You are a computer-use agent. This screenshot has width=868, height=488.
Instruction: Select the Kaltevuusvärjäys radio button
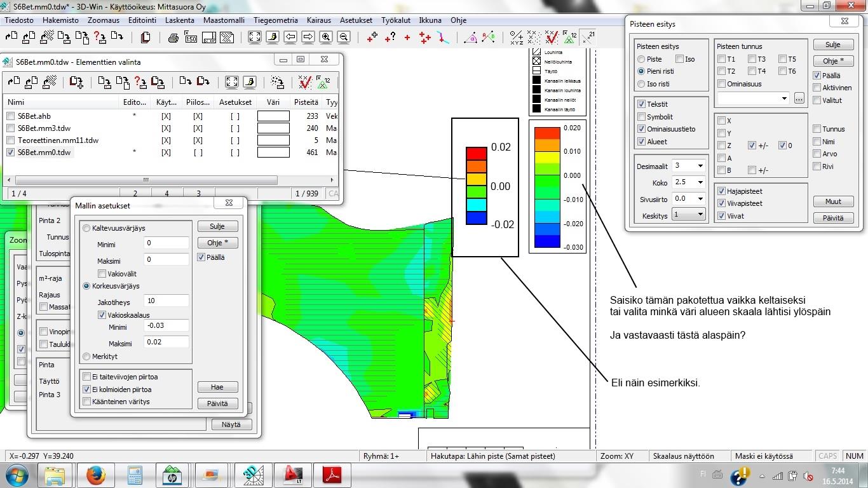click(87, 228)
